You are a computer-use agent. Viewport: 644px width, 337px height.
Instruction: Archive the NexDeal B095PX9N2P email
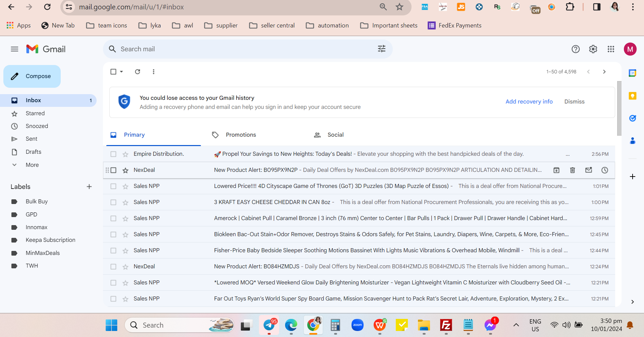pyautogui.click(x=556, y=170)
